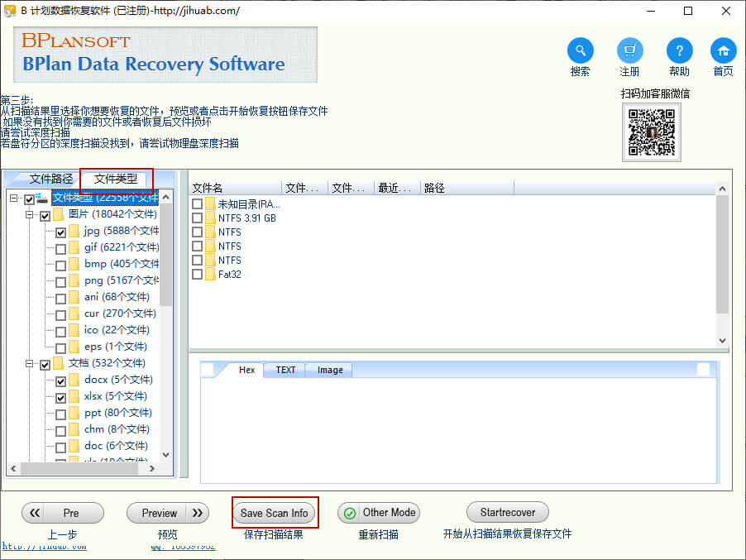Select the Fat32 folder icon in file list
Screen dimensions: 746x560
pyautogui.click(x=210, y=275)
